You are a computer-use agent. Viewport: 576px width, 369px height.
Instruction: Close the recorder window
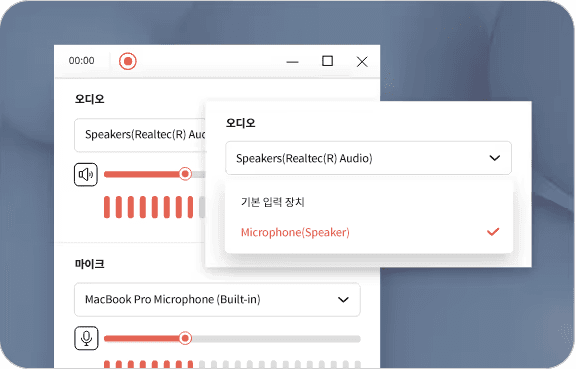(x=362, y=62)
